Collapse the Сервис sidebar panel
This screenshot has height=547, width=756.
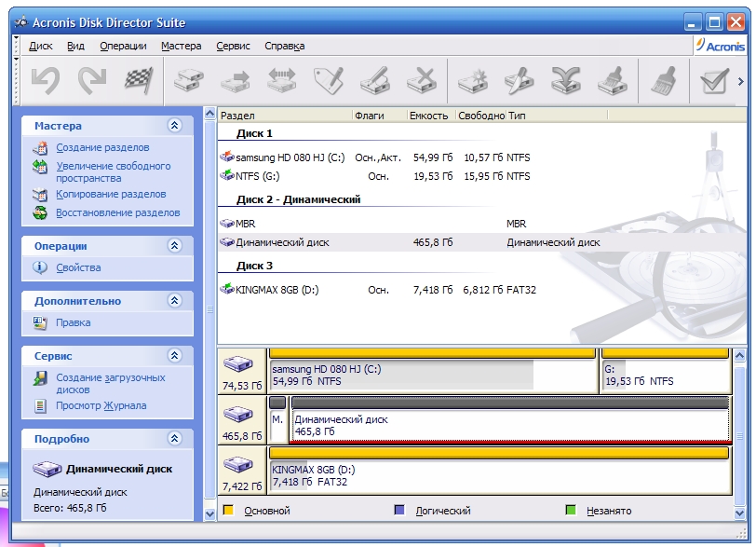point(174,355)
